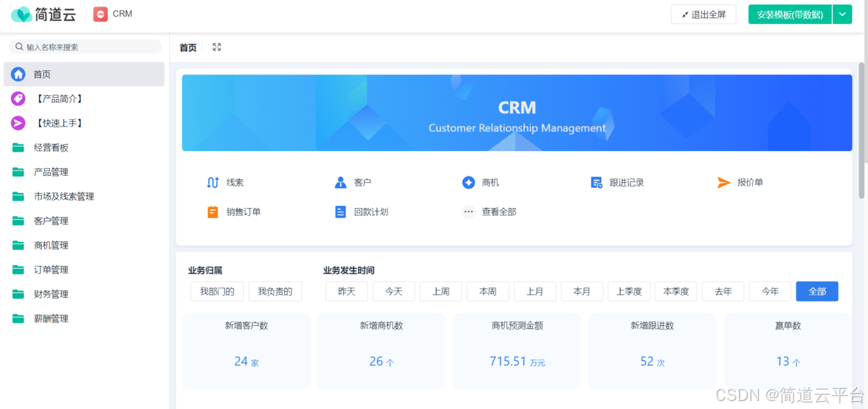Image resolution: width=868 pixels, height=409 pixels.
Task: Click CRM app name in top bar
Action: click(122, 14)
